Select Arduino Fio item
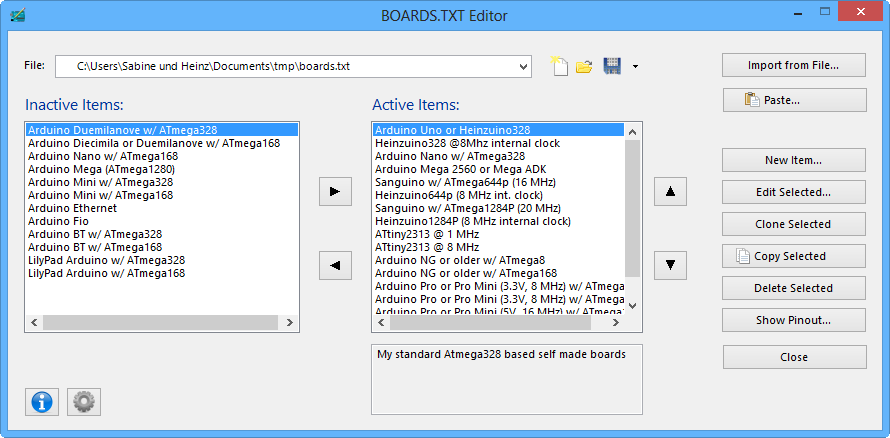Image resolution: width=890 pixels, height=438 pixels. pos(162,221)
